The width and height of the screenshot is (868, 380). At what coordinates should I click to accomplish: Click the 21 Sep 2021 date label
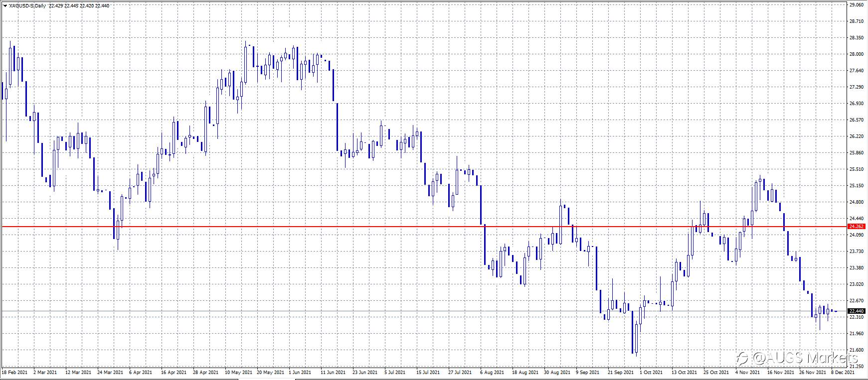620,372
